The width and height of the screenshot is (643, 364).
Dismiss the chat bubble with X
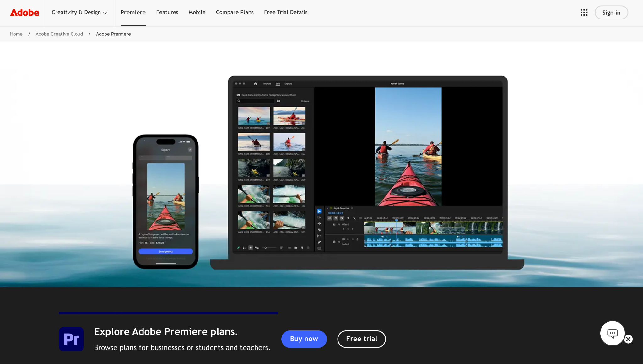(628, 339)
